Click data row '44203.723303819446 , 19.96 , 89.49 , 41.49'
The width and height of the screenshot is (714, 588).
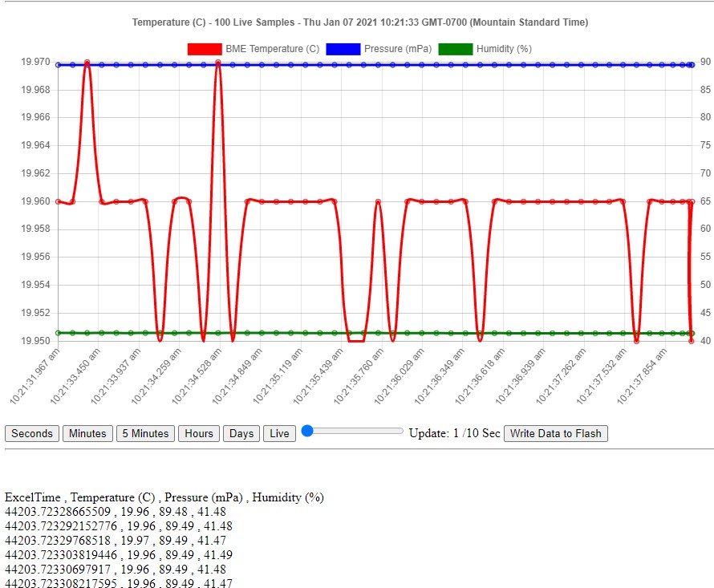click(x=119, y=555)
